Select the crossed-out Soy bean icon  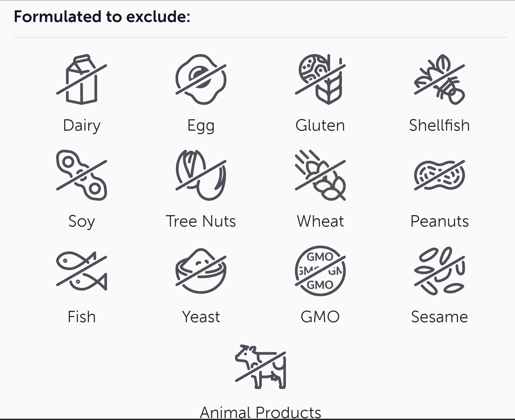tap(82, 175)
